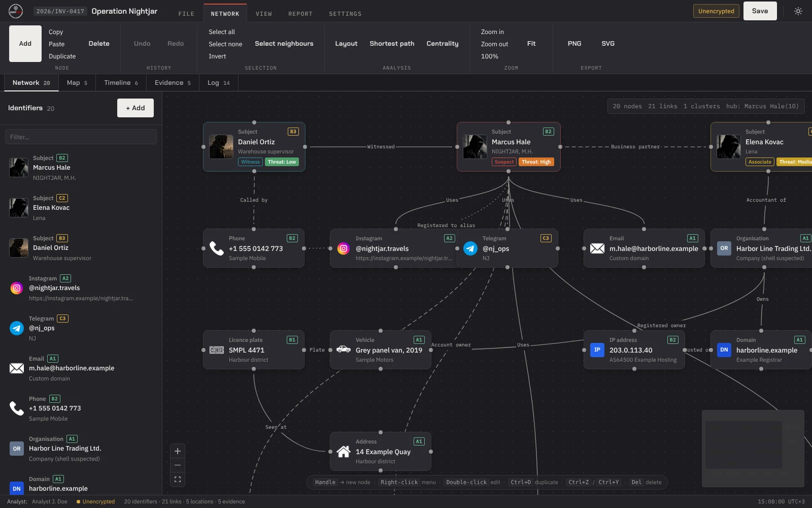
Task: Click the Associate tag on Elena Kovac node
Action: tap(760, 162)
